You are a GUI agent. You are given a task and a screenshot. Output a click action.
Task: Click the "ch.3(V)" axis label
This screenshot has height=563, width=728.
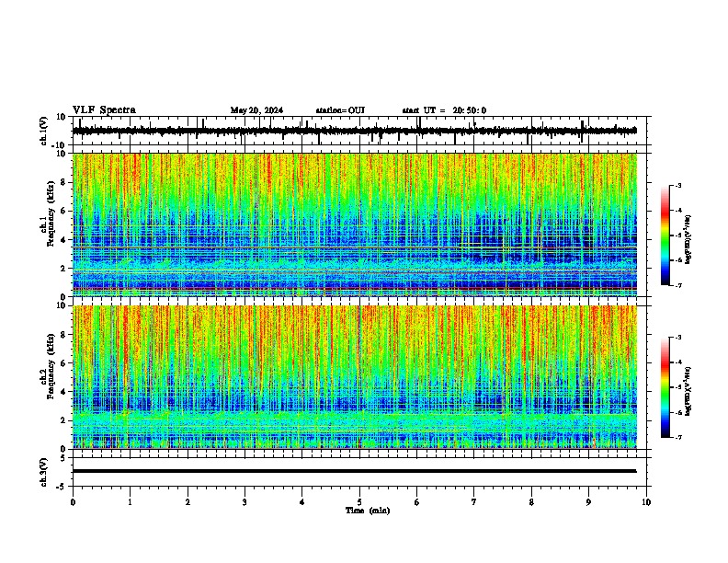coord(44,472)
